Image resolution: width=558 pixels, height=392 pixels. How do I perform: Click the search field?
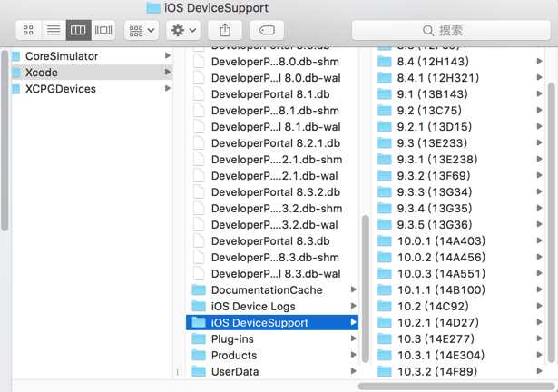451,30
